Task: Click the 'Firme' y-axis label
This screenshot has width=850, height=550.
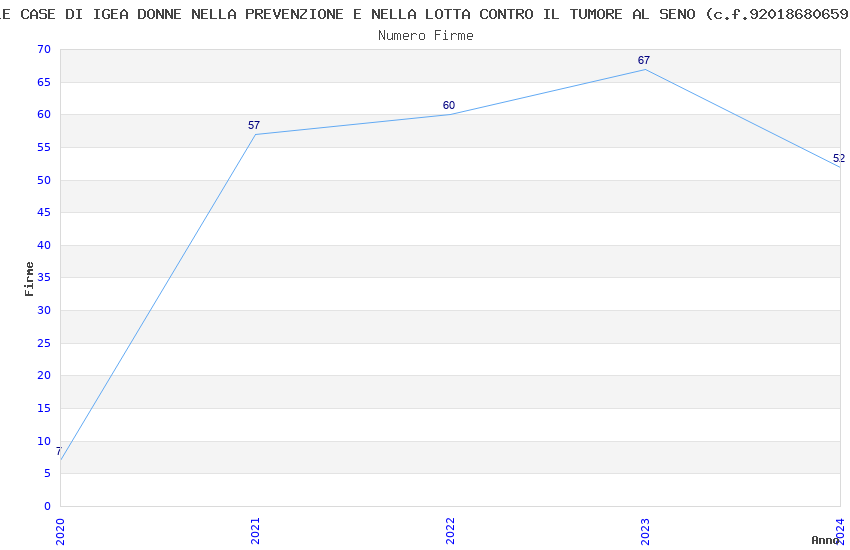Action: (30, 278)
